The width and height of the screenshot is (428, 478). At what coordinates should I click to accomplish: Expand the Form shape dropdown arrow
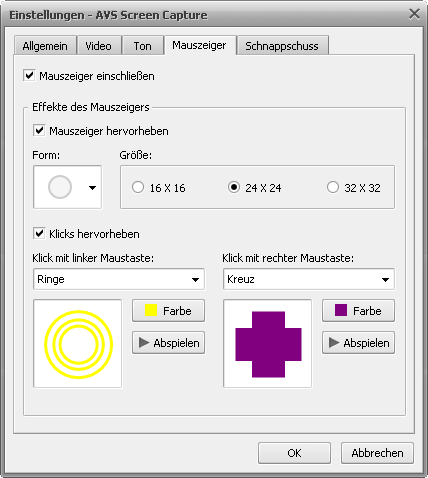[92, 188]
